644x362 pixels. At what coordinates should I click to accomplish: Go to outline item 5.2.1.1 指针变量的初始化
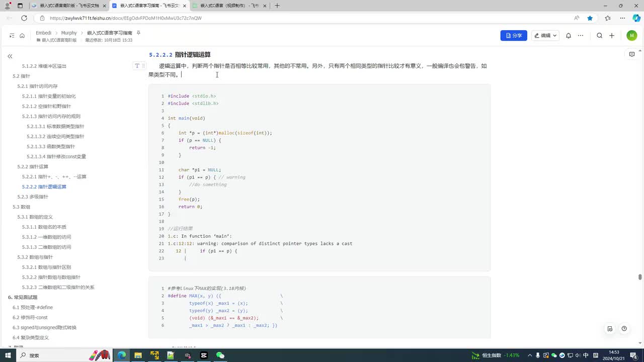pyautogui.click(x=49, y=96)
